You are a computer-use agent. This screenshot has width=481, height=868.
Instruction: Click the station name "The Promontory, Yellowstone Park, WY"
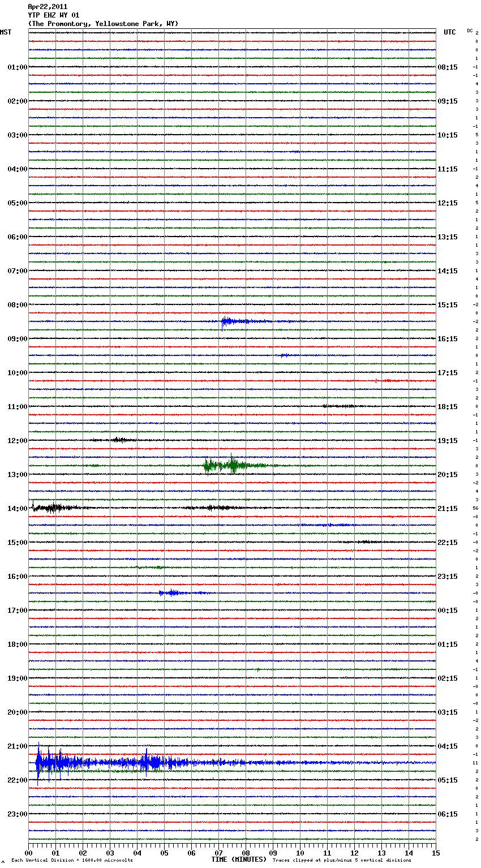(103, 24)
